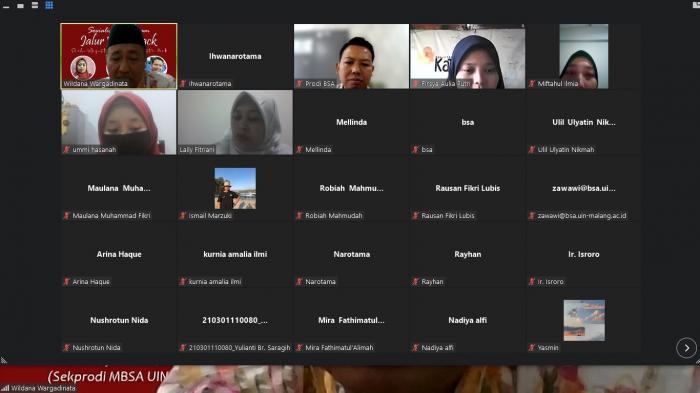Click Ismail Marzuki's profile photo
This screenshot has height=393, width=700.
[x=235, y=188]
